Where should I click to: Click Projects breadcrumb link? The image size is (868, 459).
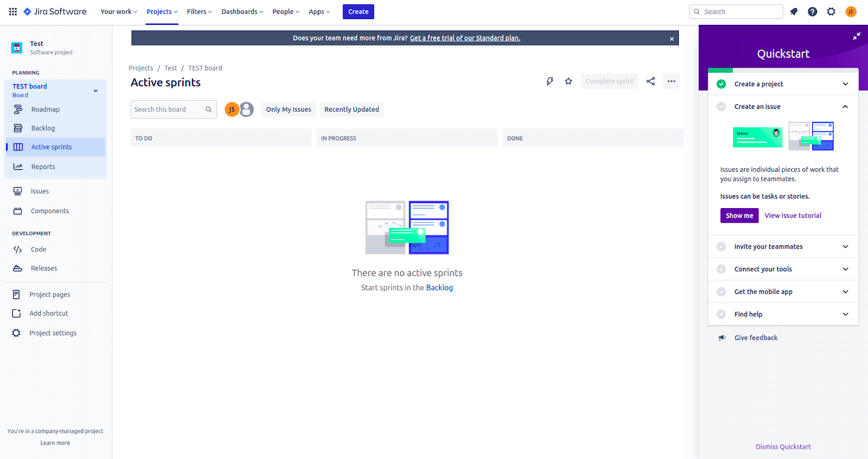(141, 68)
